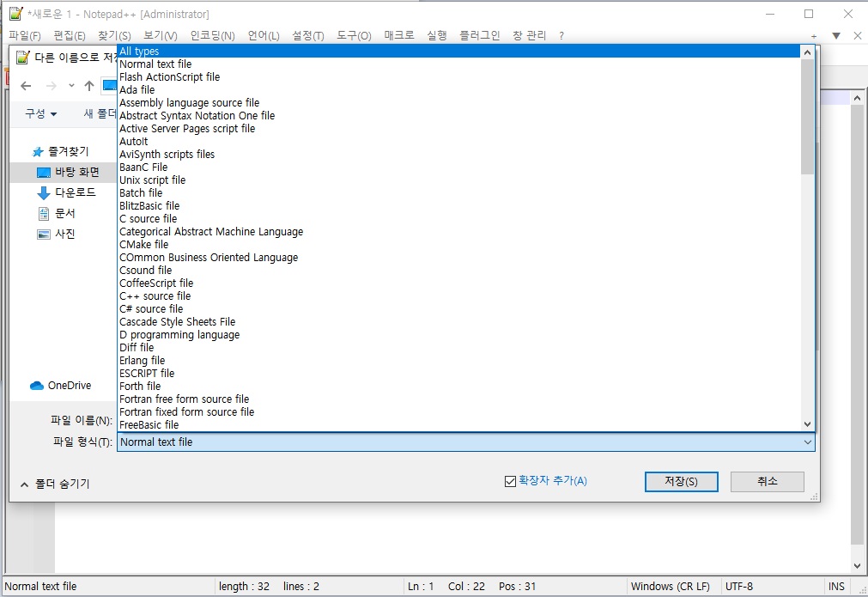
Task: Collapse the 파일 형식 combo box
Action: [x=807, y=442]
